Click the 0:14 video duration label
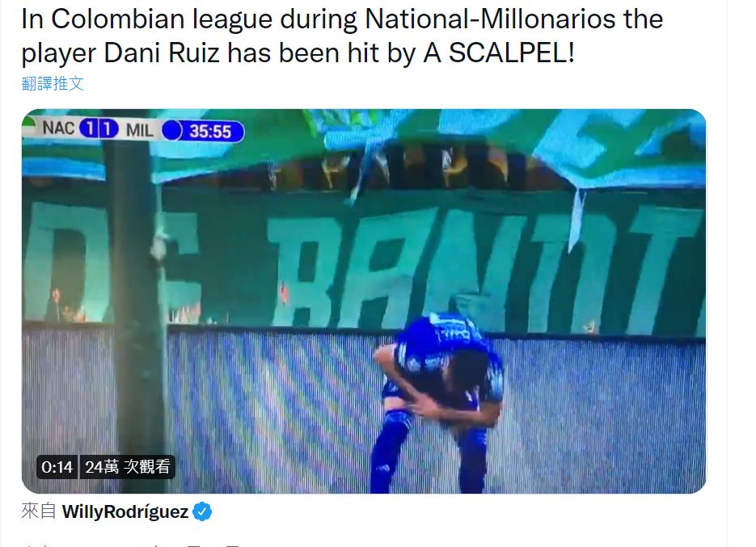Screen dimensions: 756x547 coord(57,467)
